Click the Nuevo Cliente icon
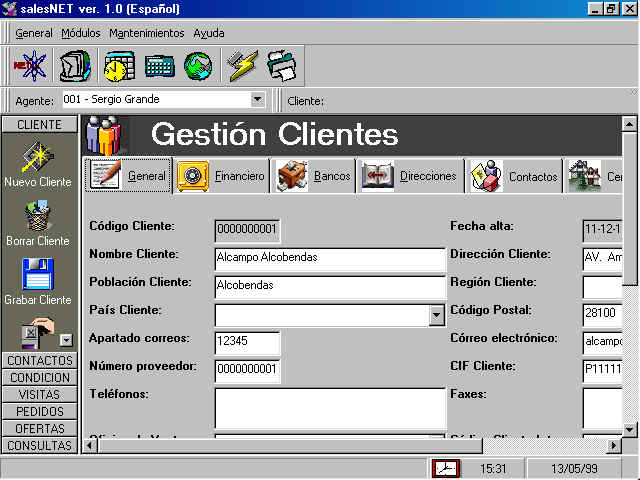The width and height of the screenshot is (640, 480). [x=38, y=158]
